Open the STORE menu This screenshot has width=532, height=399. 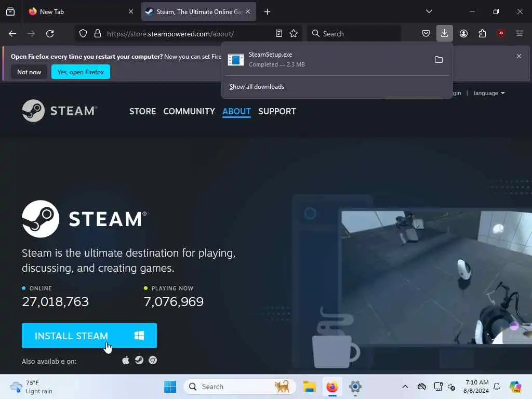pyautogui.click(x=142, y=111)
